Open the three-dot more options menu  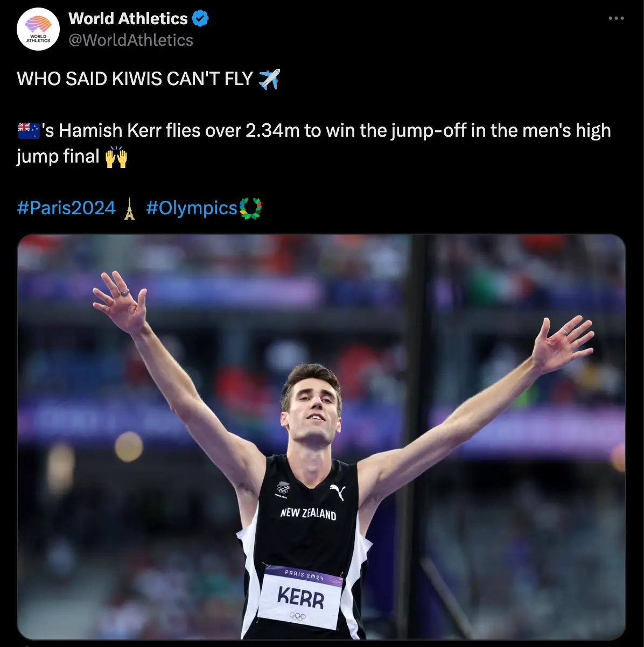616,19
